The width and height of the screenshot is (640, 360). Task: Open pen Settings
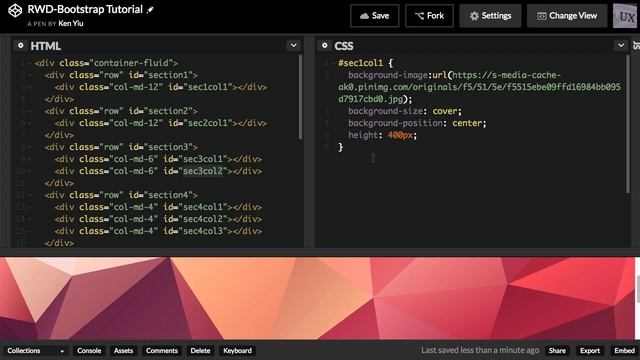click(490, 16)
